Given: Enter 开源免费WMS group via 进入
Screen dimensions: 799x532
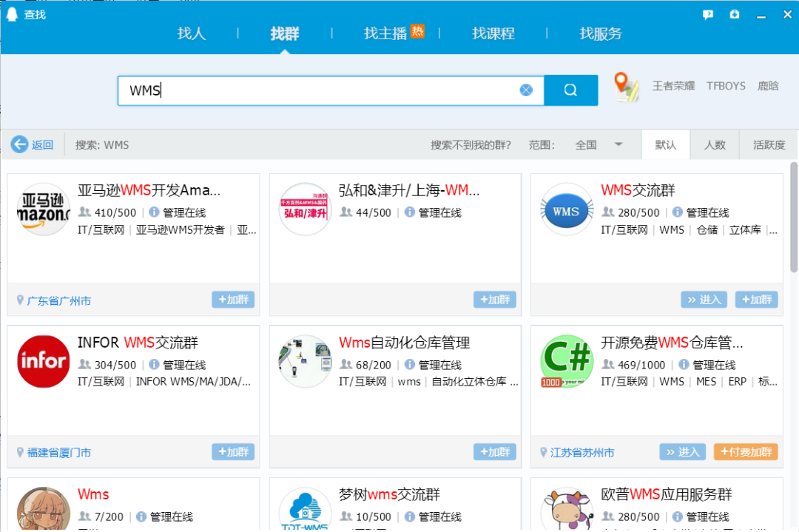Looking at the screenshot, I should click(683, 451).
